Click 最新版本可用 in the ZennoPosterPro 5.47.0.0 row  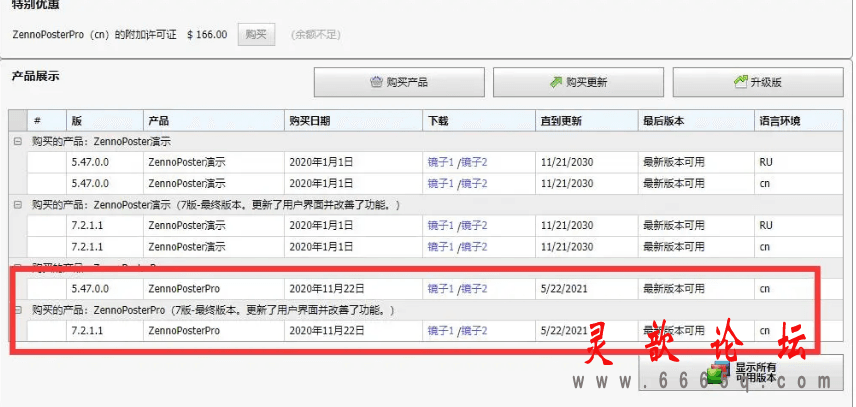click(x=674, y=289)
